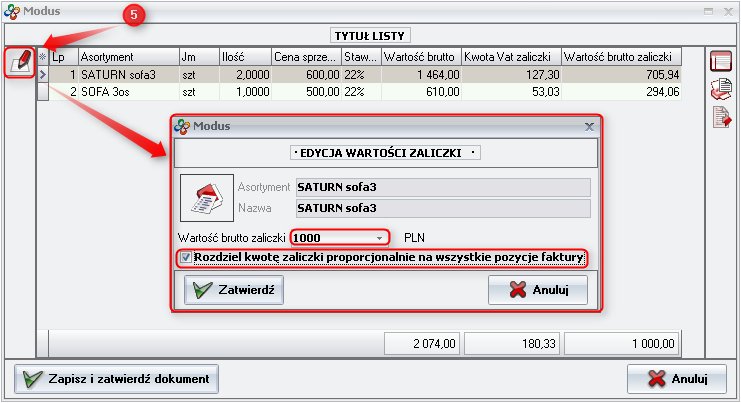Image resolution: width=741 pixels, height=403 pixels.
Task: Click the 1 000,00 total advance summary field
Action: (x=621, y=343)
